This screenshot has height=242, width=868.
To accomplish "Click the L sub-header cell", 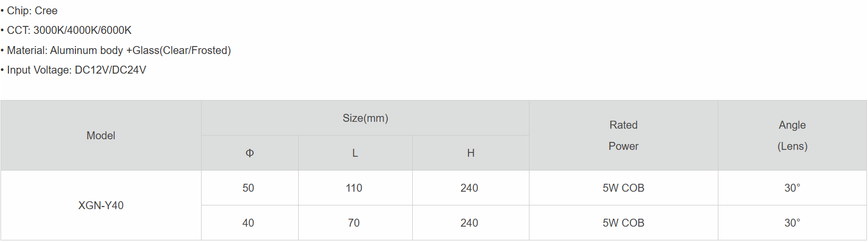I will pos(355,153).
